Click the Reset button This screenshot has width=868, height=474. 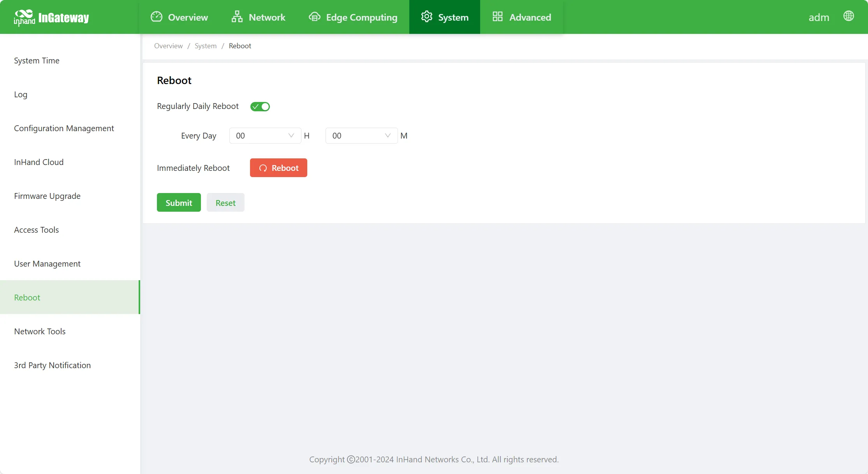225,203
